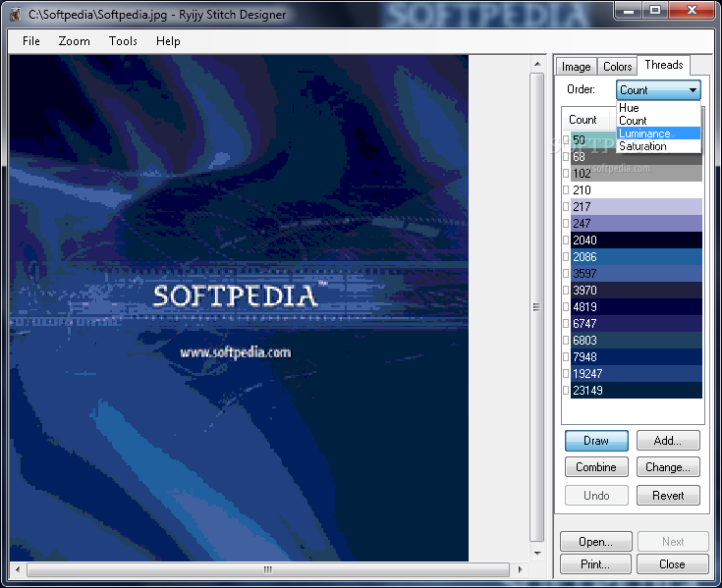Image resolution: width=722 pixels, height=588 pixels.
Task: Switch to the Colors tab
Action: click(618, 67)
